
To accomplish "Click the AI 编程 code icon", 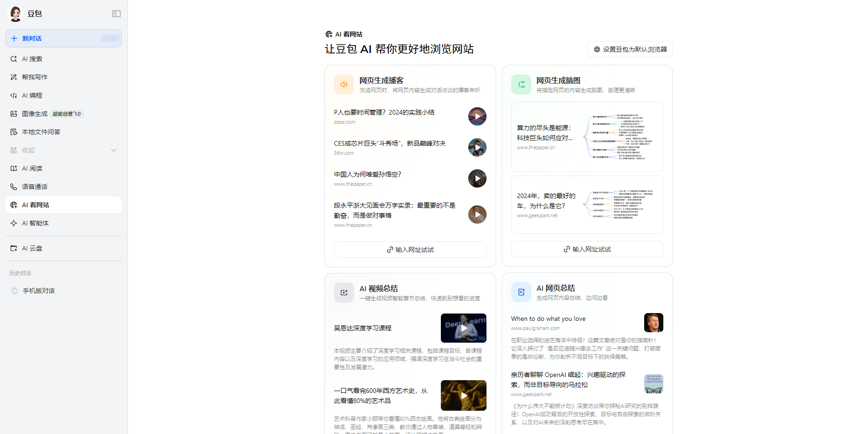I will click(x=14, y=95).
